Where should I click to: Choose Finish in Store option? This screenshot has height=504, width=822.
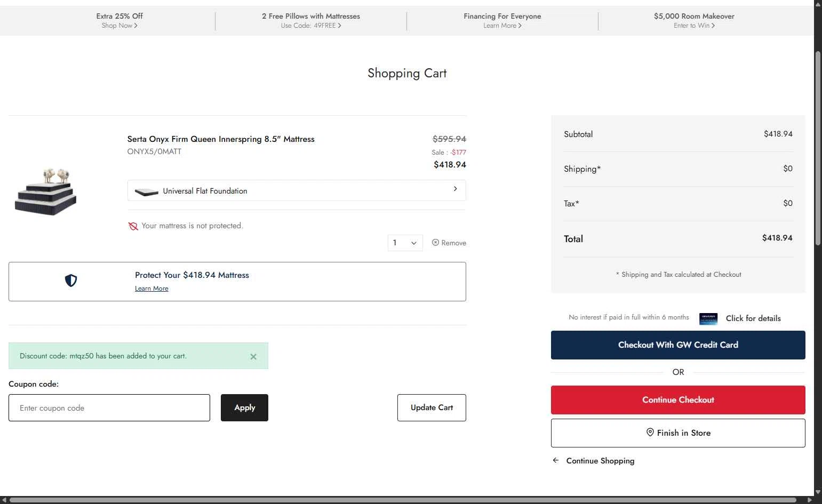pyautogui.click(x=678, y=433)
